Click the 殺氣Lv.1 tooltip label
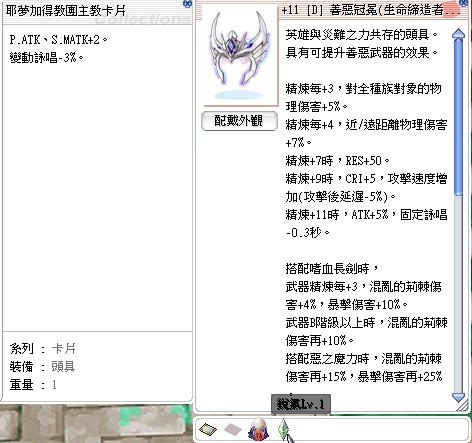Image resolution: width=472 pixels, height=443 pixels. point(301,404)
